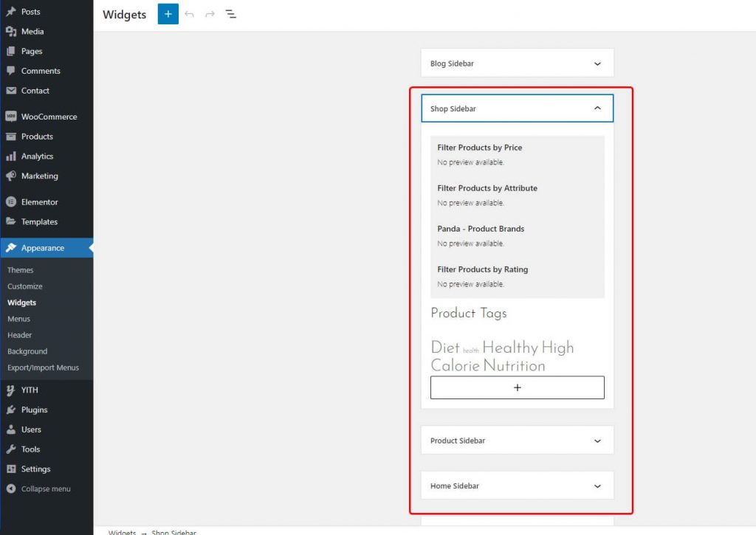This screenshot has height=535, width=756.
Task: Collapse the Shop Sidebar panel
Action: [x=597, y=108]
